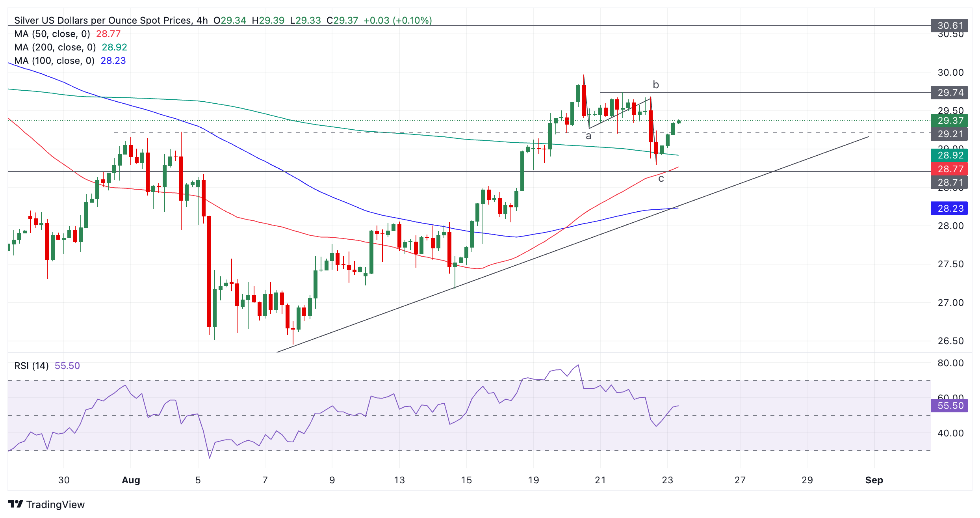Screen dimensions: 980x518
Task: Select the MA (50, close, 0) legend
Action: click(52, 34)
